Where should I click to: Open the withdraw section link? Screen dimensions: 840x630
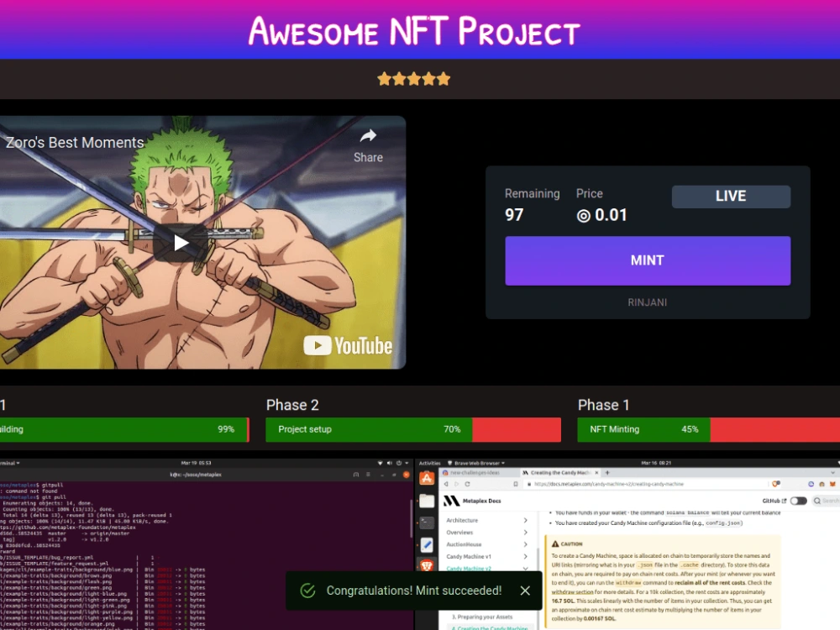572,592
